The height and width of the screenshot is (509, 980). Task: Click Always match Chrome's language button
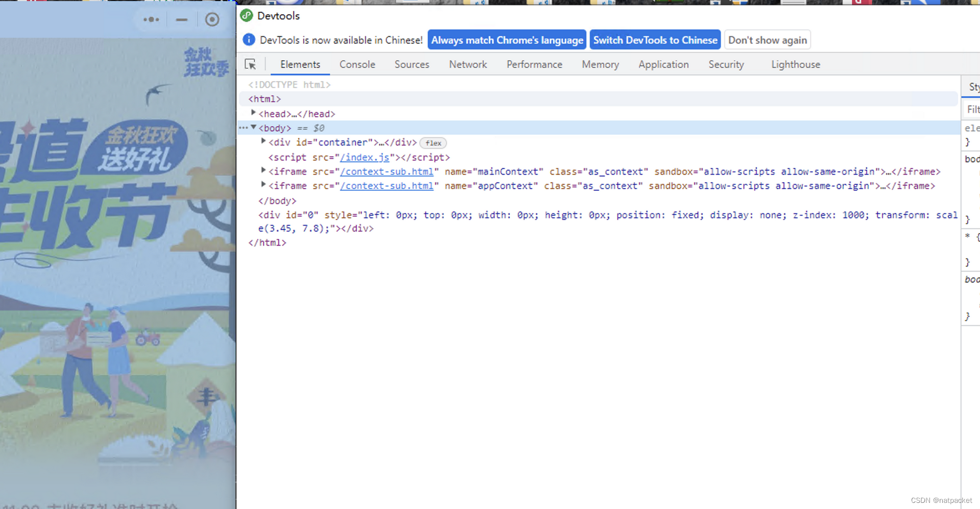coord(507,40)
